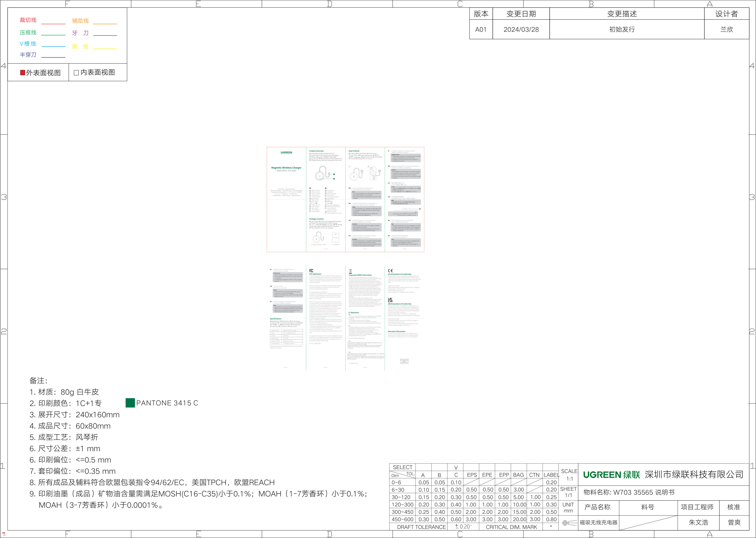Click the empty 内表面视图 checkbox
This screenshot has width=756, height=538.
pos(76,73)
